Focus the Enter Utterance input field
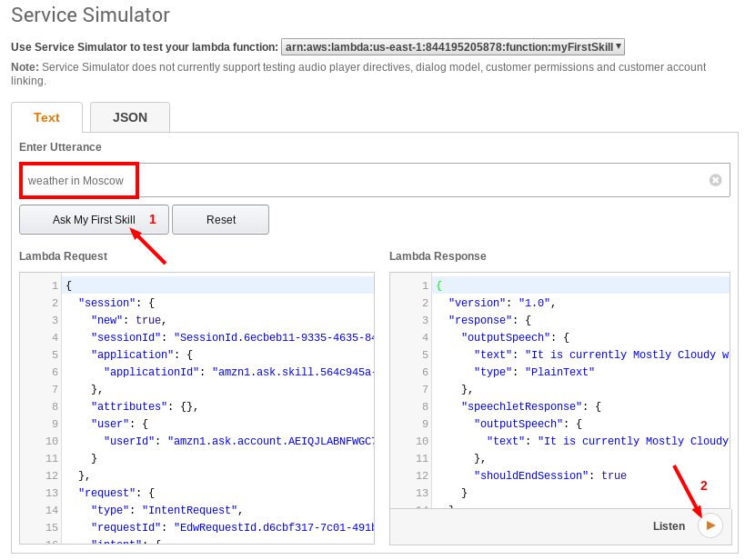This screenshot has width=745, height=560. click(375, 180)
